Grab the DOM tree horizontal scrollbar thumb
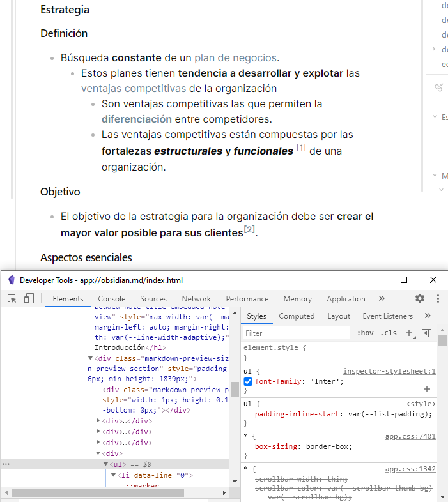448x502 pixels. pyautogui.click(x=98, y=492)
